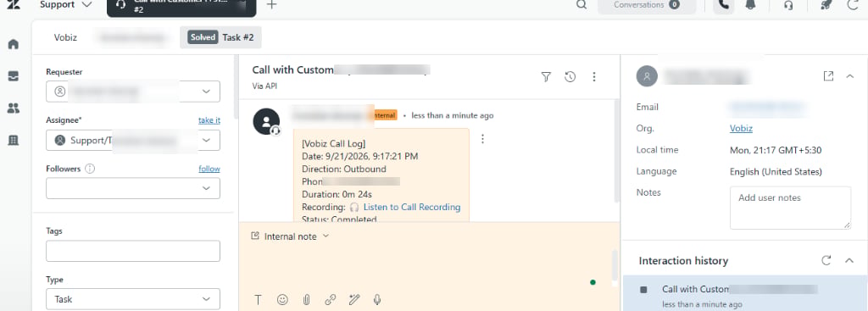Screen dimensions: 868x311
Task: Click the Add user notes box
Action: point(791,208)
